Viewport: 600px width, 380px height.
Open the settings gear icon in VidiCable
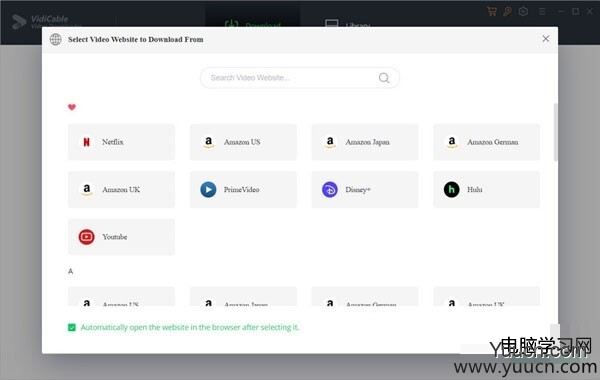523,11
